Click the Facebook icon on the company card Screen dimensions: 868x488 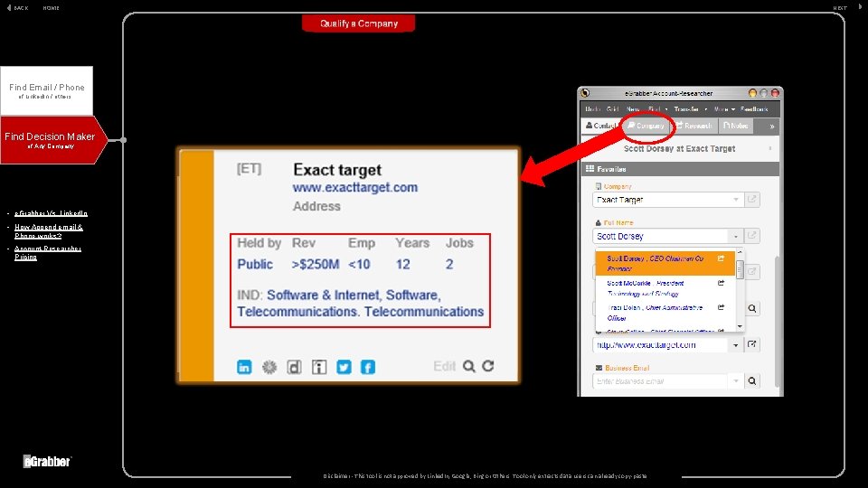click(x=368, y=367)
